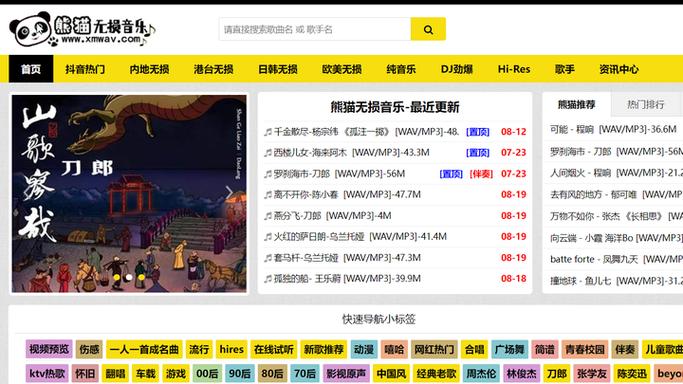Click the hires tag
Screen dimensions: 683x384
(231, 349)
